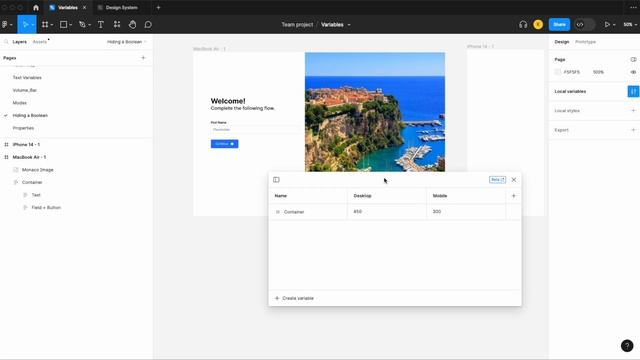Present the prototype with play icon
640x360 pixels.
pos(607,24)
